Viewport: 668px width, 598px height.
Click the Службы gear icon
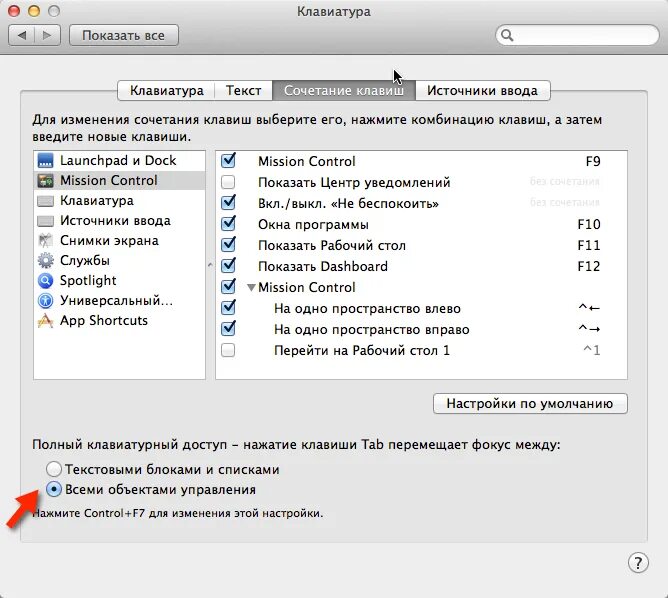[45, 260]
